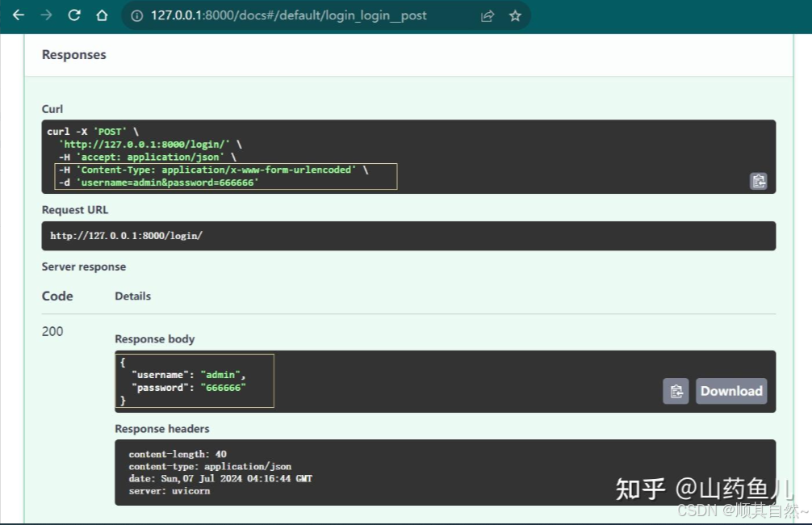This screenshot has height=525, width=812.
Task: Share the current docs page
Action: click(x=487, y=15)
